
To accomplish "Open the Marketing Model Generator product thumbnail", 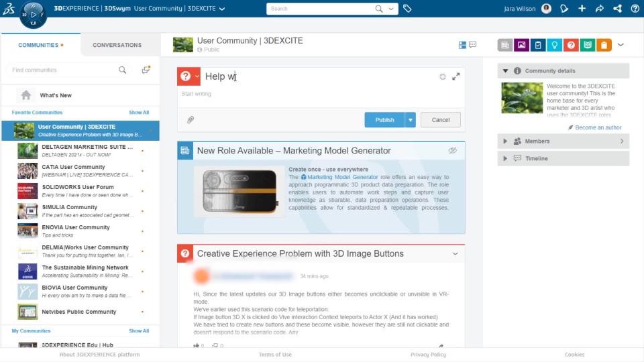I will click(x=239, y=191).
